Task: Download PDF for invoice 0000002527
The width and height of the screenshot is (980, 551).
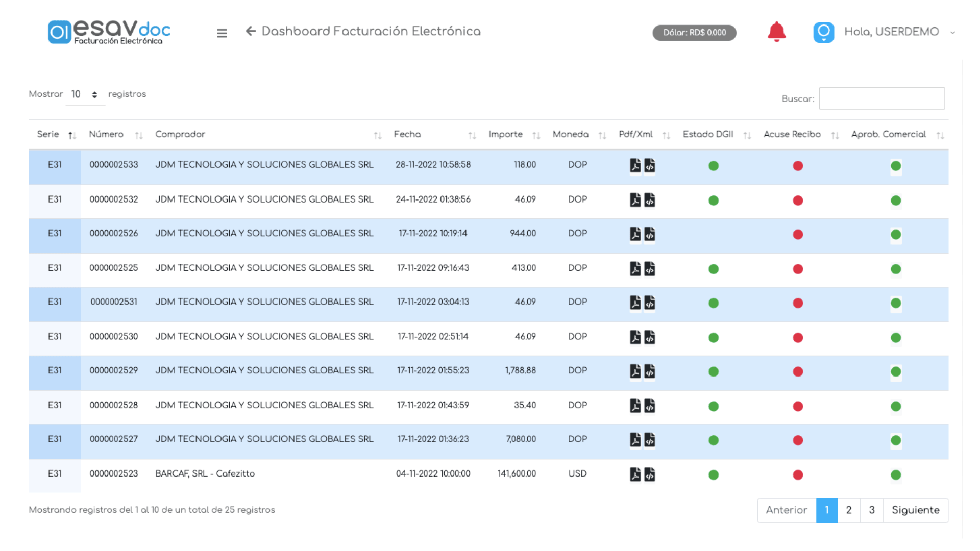Action: tap(635, 440)
